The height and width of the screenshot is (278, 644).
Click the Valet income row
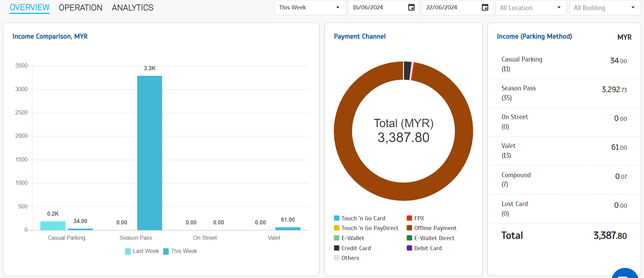[x=564, y=151]
